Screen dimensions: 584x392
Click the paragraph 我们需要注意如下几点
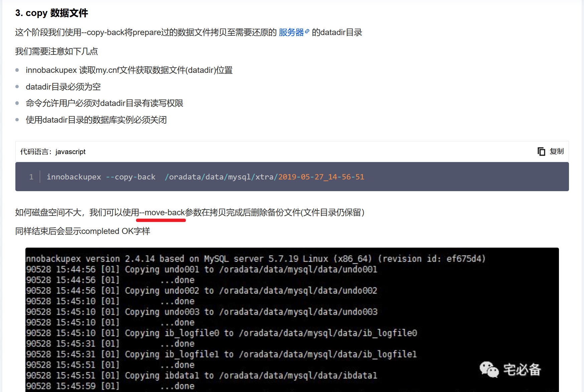[x=56, y=51]
